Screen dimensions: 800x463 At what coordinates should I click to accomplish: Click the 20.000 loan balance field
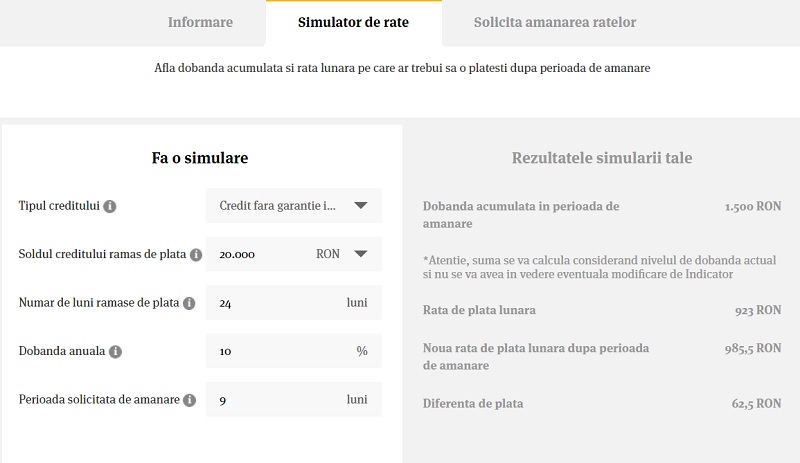(258, 254)
